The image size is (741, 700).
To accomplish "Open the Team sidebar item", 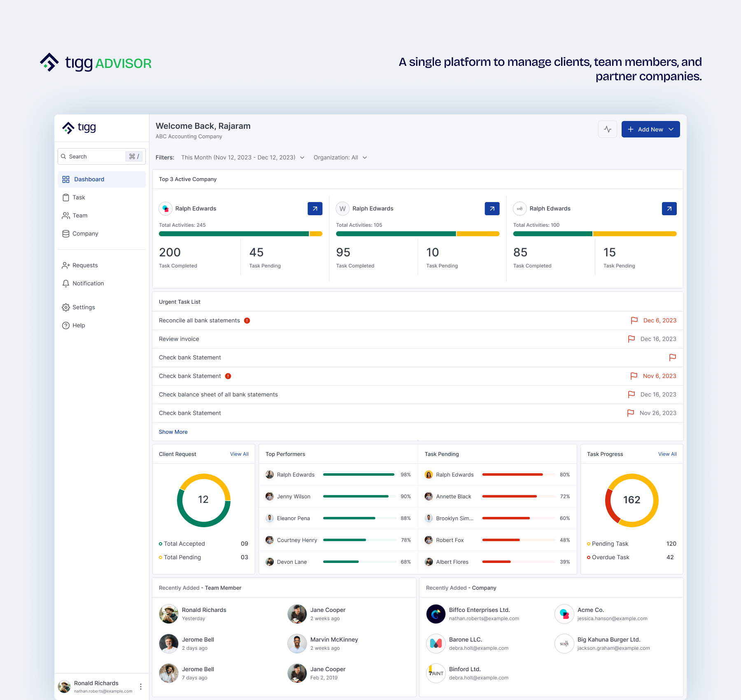I will pyautogui.click(x=102, y=216).
